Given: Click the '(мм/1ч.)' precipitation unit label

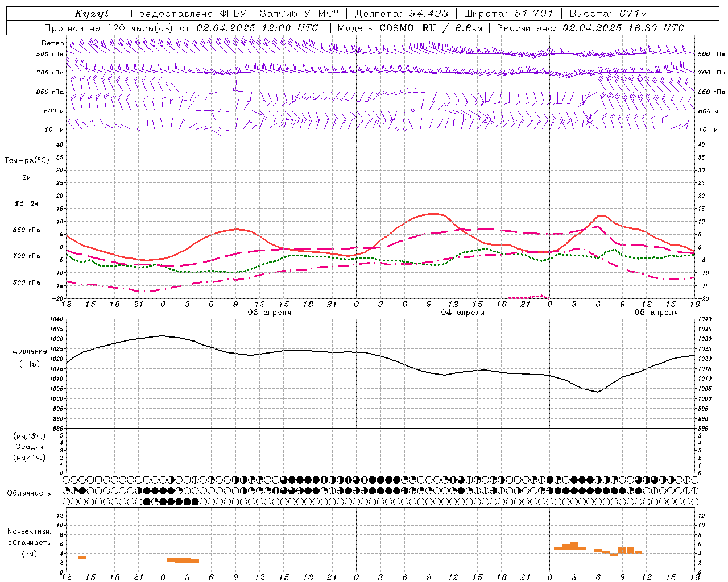Looking at the screenshot, I should 30,458.
